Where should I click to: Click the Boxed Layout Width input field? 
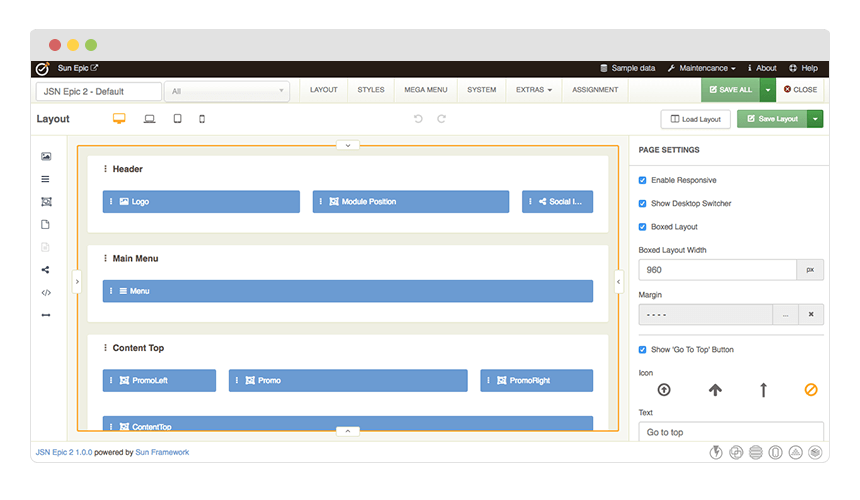coord(717,270)
